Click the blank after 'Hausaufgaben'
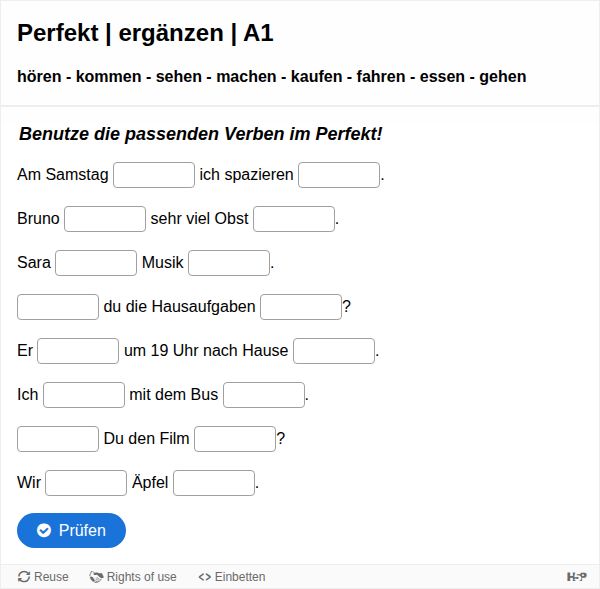 [x=301, y=307]
